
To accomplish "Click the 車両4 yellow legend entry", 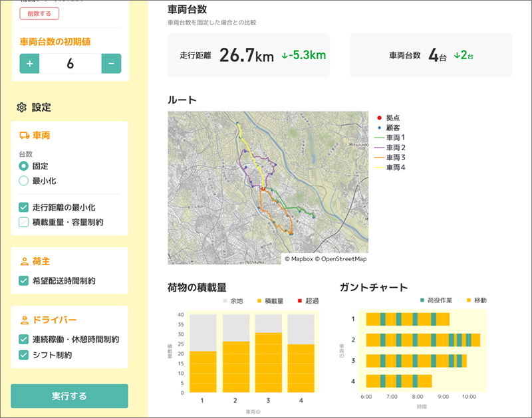I will (x=390, y=167).
